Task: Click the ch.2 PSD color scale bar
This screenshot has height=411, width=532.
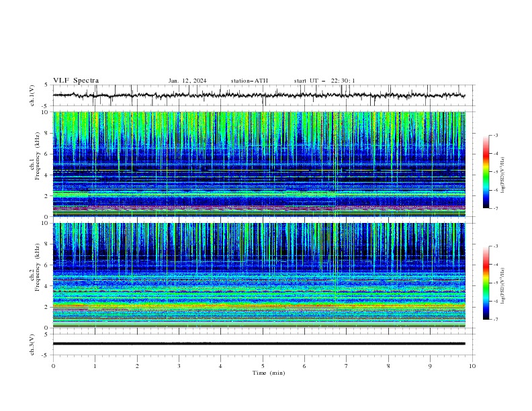Action: point(486,283)
